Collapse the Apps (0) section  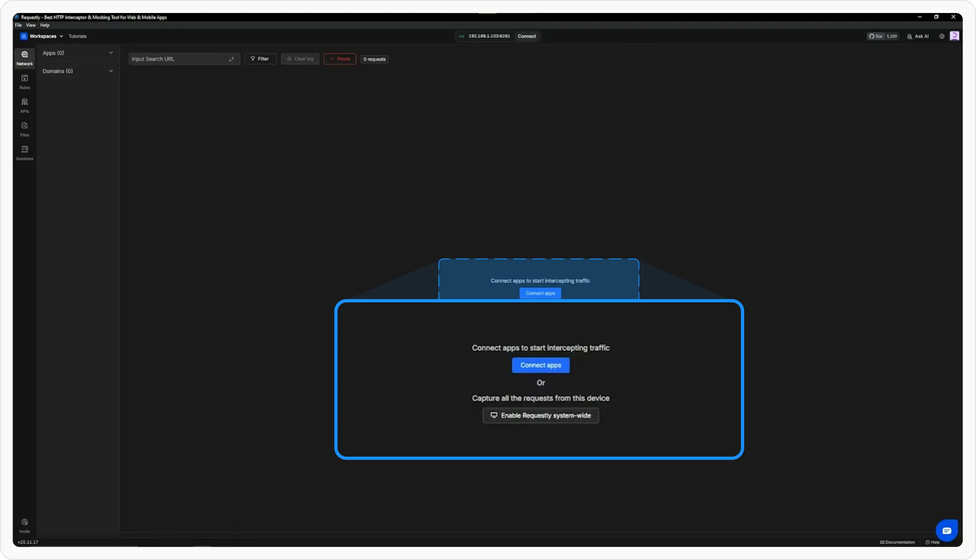point(111,52)
